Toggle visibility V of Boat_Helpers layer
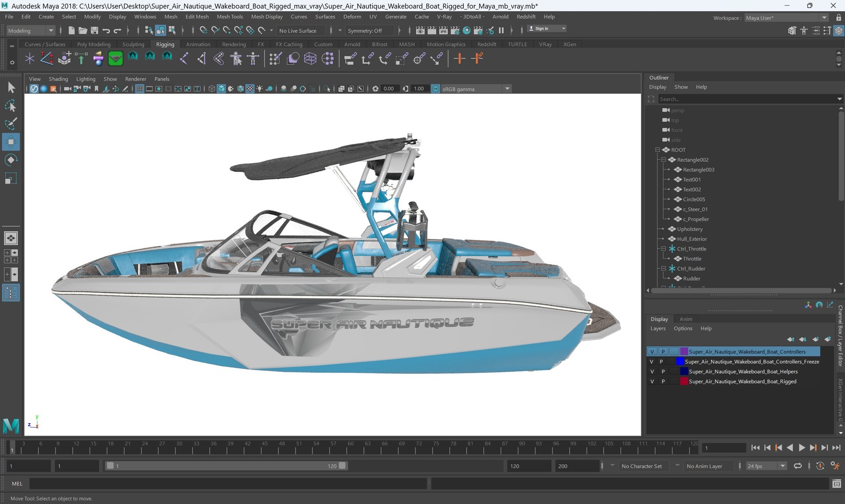Viewport: 845px width, 504px height. [652, 371]
